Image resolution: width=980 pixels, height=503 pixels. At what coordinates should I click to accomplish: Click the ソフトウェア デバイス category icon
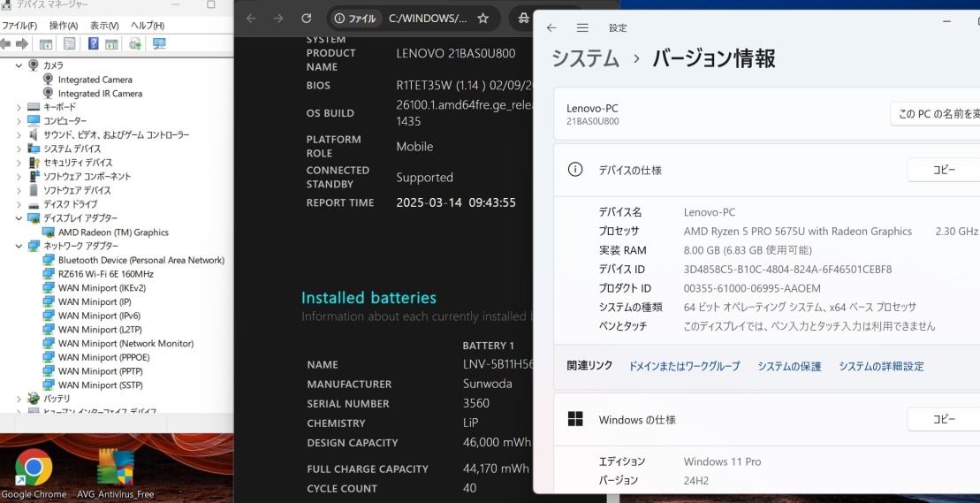tap(34, 190)
